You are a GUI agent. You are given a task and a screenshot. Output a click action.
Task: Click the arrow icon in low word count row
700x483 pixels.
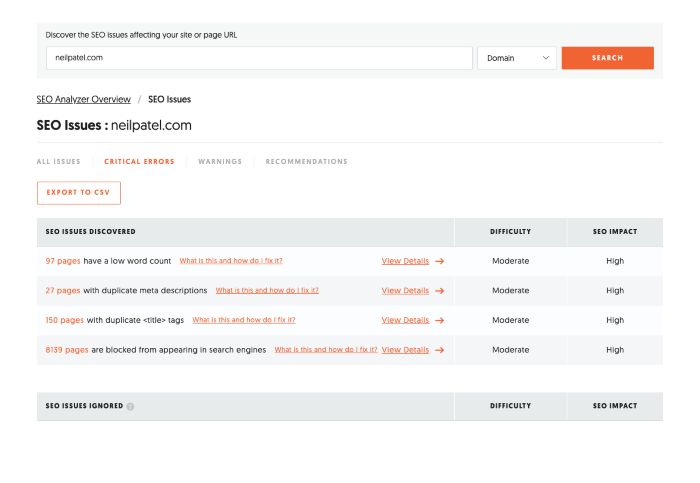click(x=440, y=261)
